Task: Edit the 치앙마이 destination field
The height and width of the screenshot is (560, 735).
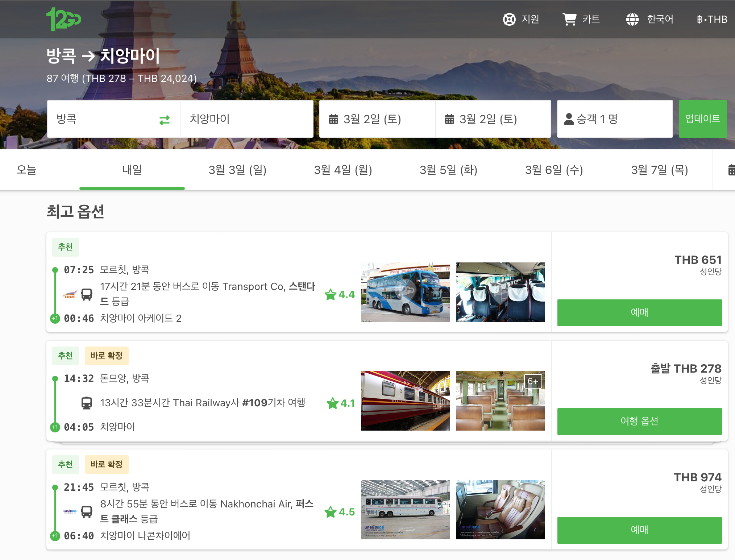Action: [247, 119]
